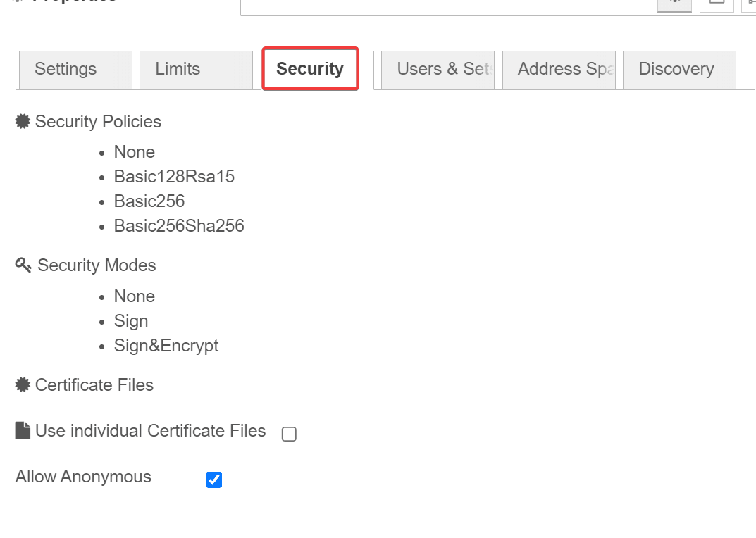Select the Users & Sets tab
Viewport: 756px width, 538px height.
(438, 69)
